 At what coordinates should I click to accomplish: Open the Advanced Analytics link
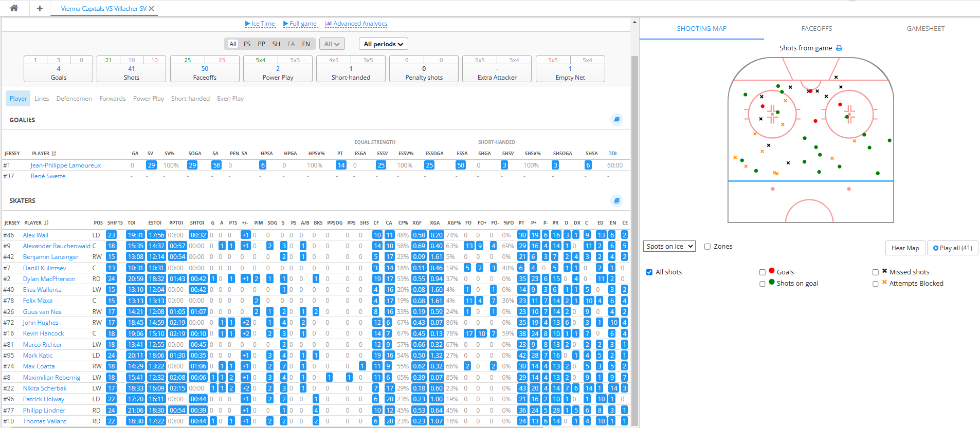click(x=356, y=24)
